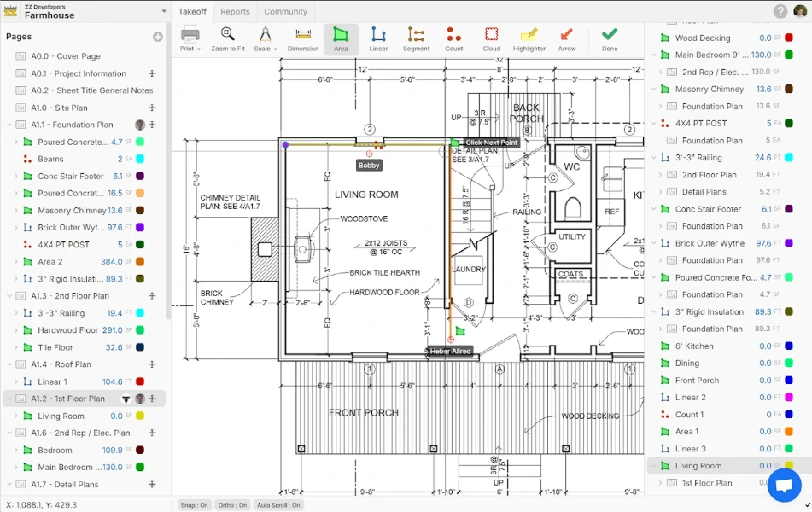Expand Hardwood Floor item

click(x=16, y=330)
